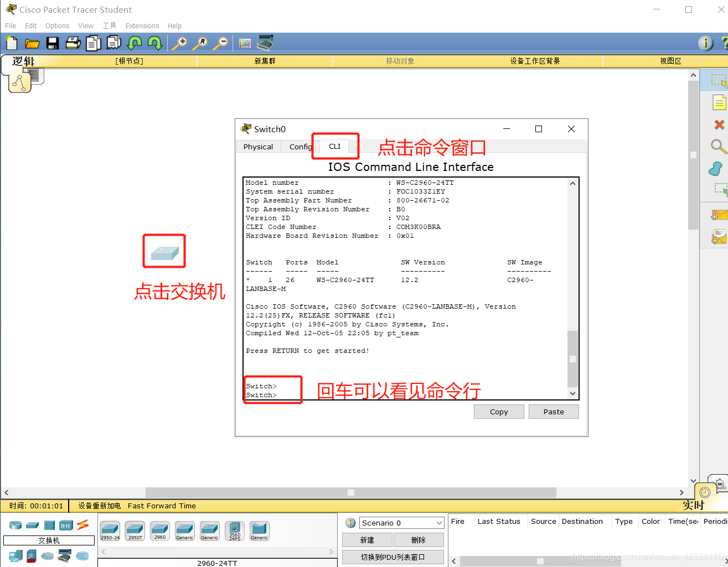Click the Paste toolbar icon
Viewport: 728px width, 567px height.
coord(114,43)
